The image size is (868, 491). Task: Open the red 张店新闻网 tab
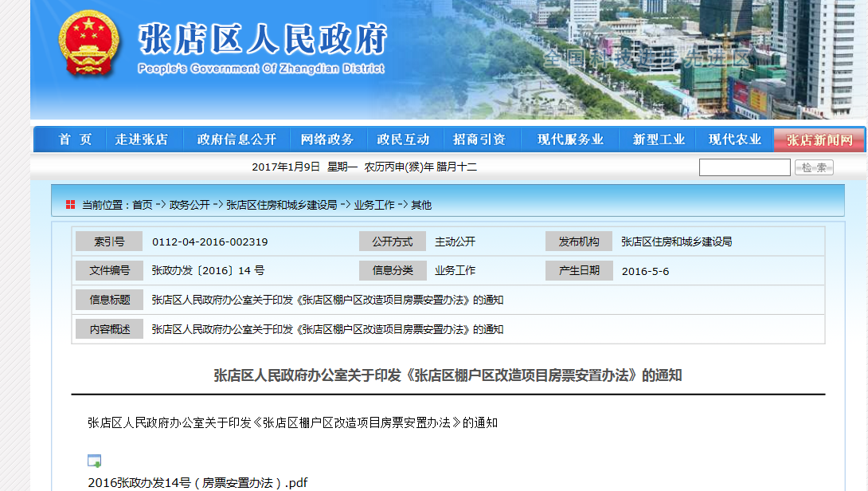[x=819, y=140]
